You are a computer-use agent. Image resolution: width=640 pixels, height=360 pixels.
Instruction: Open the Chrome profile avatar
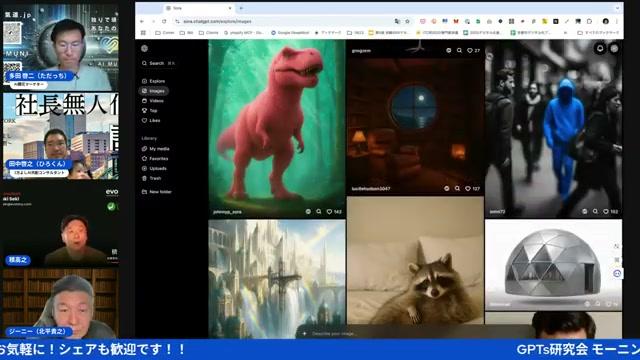[606, 21]
